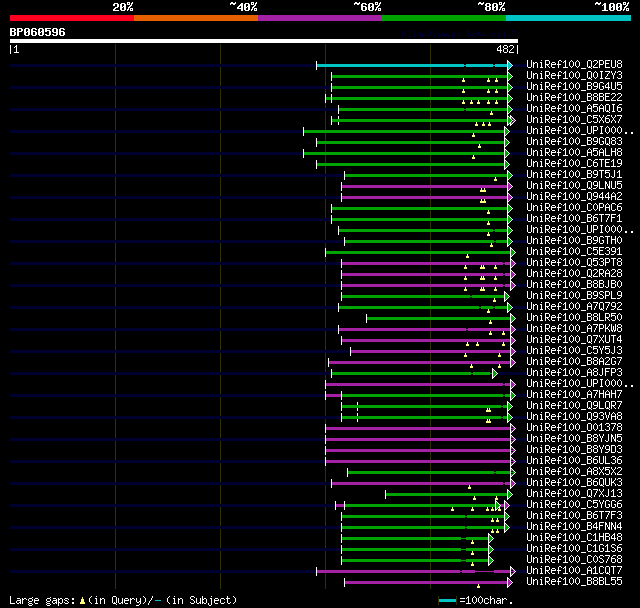Click the arrowhead ending the C5X6X7 alignment
The image size is (640, 608).
510,120
